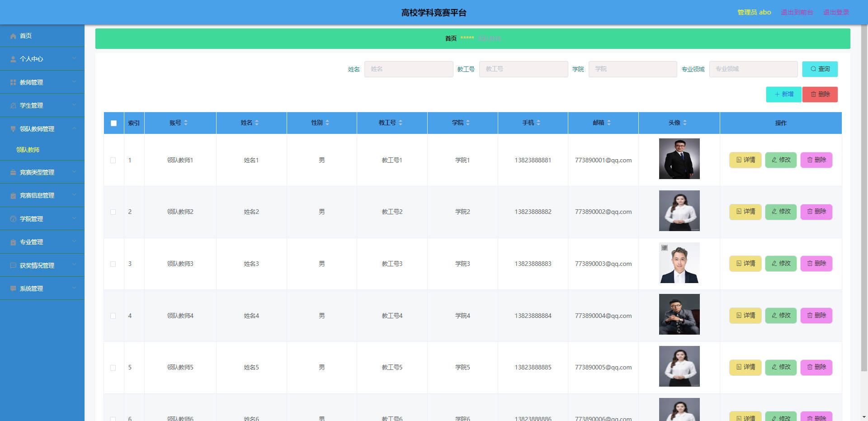
Task: Click the 教工号5 table cell
Action: [392, 367]
